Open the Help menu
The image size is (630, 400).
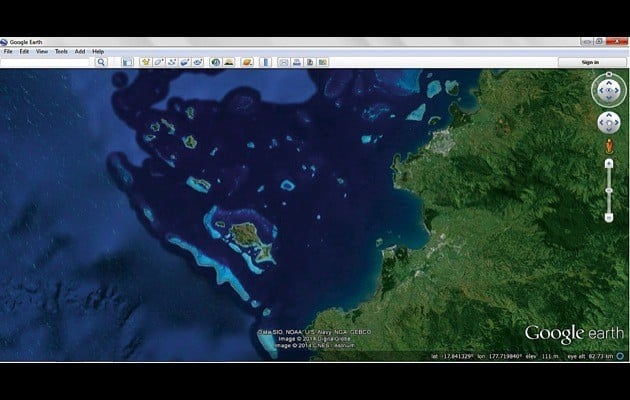point(98,51)
